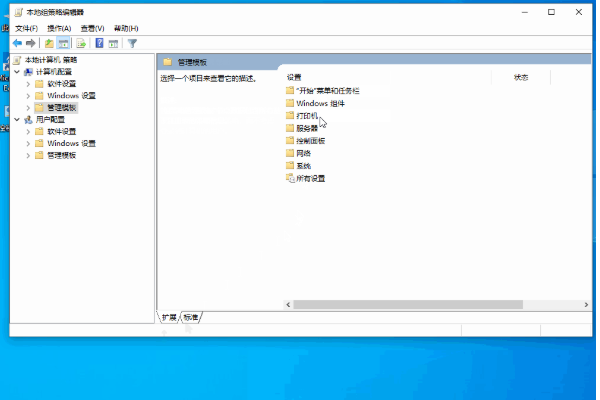Minimize the Group Policy Editor window
This screenshot has width=600, height=400.
tap(525, 12)
